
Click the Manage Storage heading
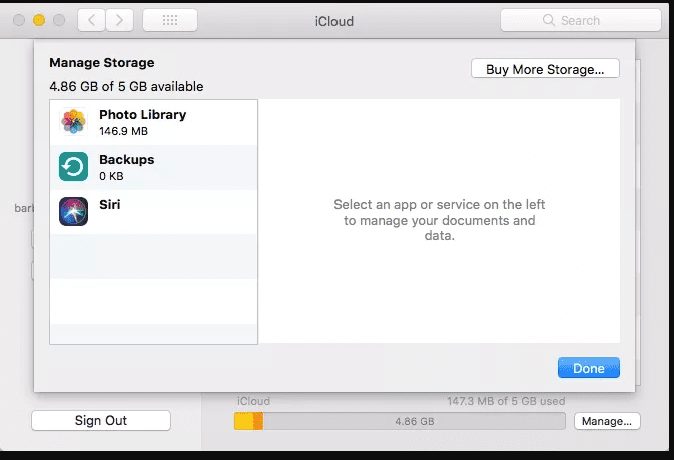click(102, 63)
